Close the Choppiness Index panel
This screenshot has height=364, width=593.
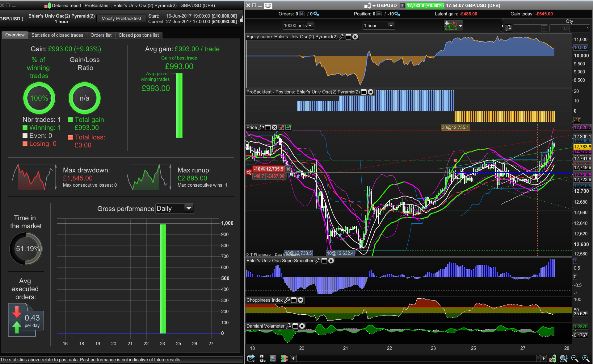point(301,300)
